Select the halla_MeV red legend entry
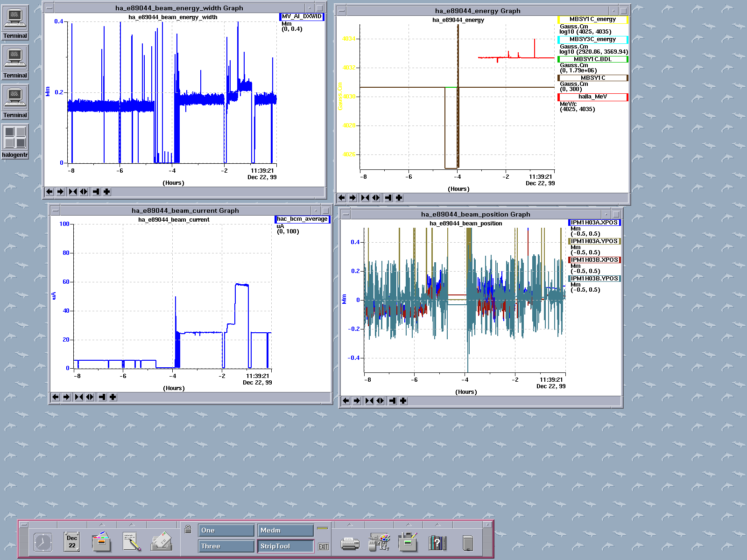The height and width of the screenshot is (560, 747). coord(592,97)
